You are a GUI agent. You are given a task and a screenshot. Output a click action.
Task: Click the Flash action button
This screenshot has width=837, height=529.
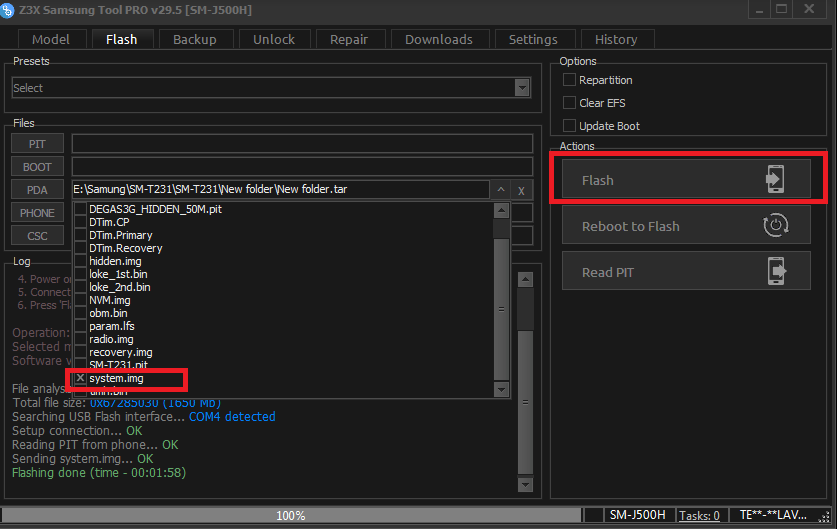686,180
